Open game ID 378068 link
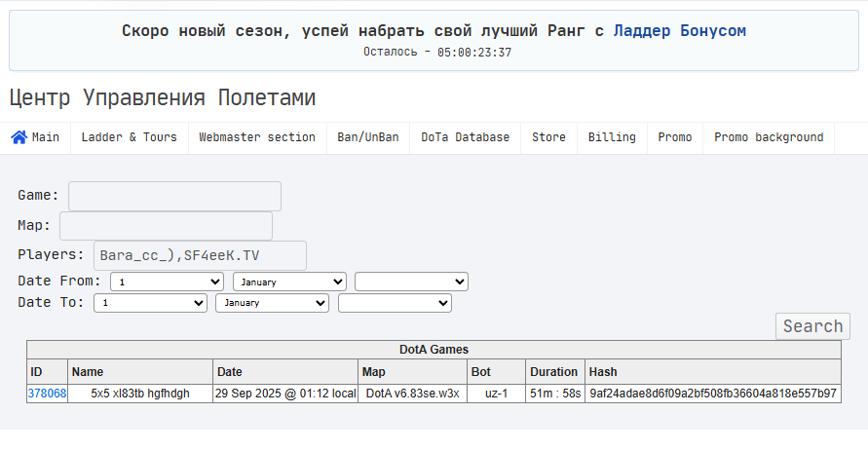The image size is (868, 451). (x=47, y=394)
